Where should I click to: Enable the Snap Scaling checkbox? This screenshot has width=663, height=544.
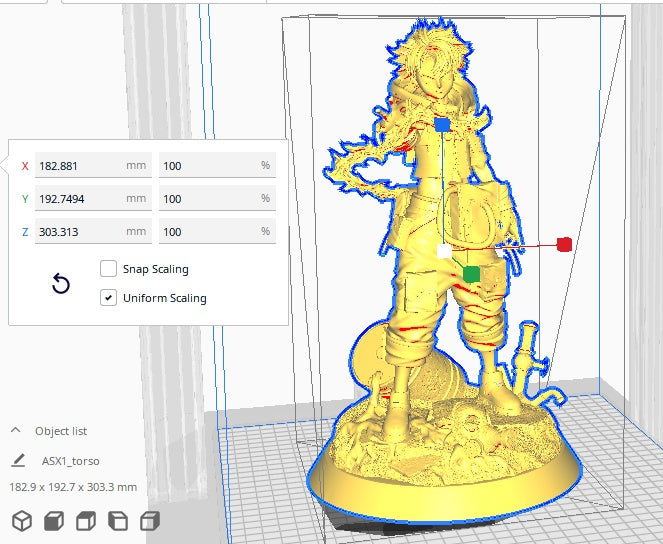click(x=108, y=269)
